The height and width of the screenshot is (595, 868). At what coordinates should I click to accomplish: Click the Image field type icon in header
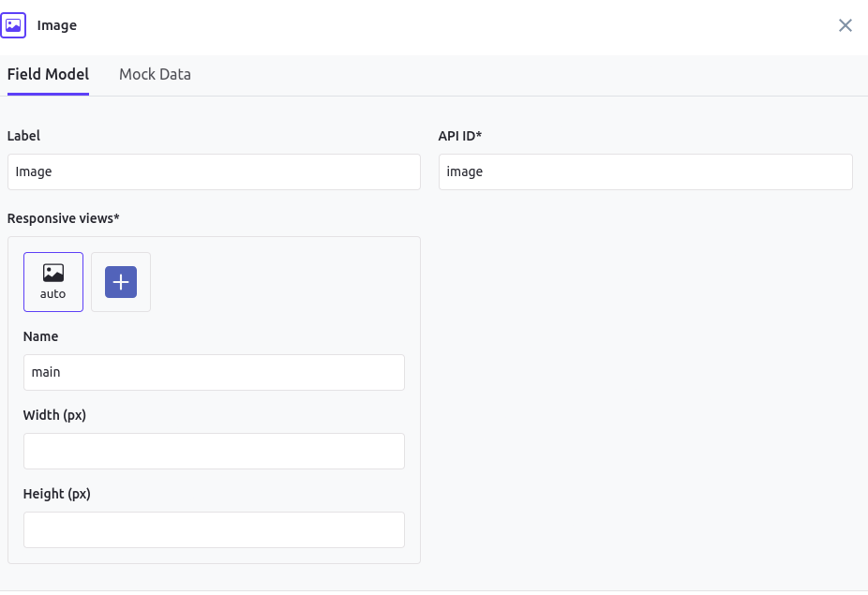click(13, 25)
